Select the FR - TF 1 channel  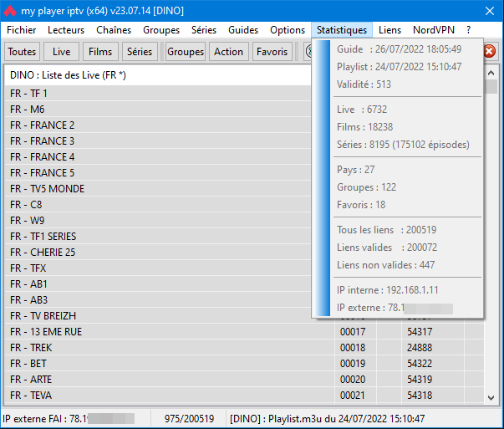(x=157, y=94)
